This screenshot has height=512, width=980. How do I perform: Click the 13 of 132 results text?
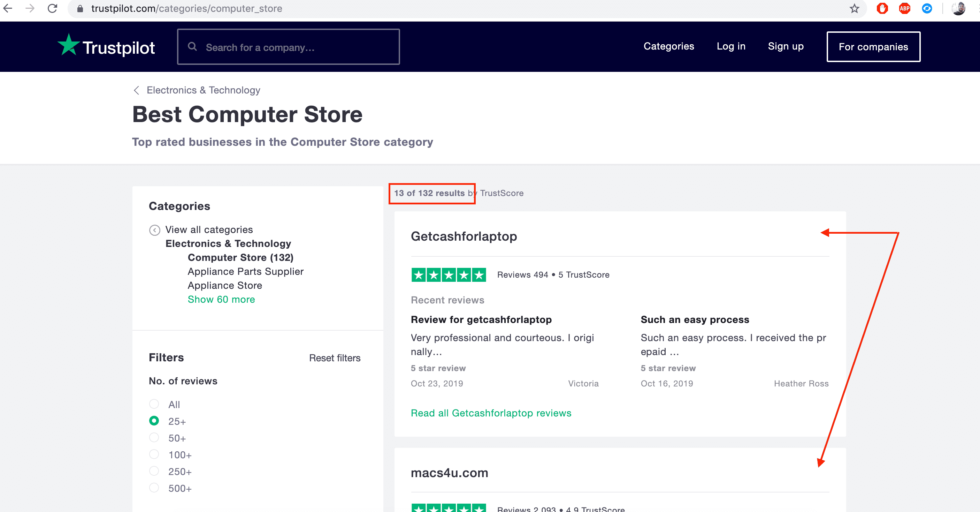point(429,193)
